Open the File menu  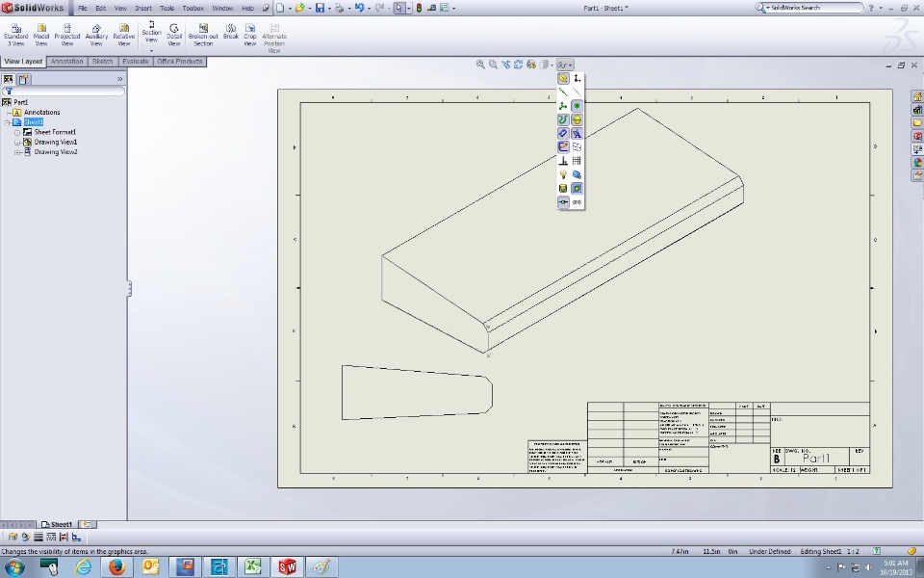[83, 9]
